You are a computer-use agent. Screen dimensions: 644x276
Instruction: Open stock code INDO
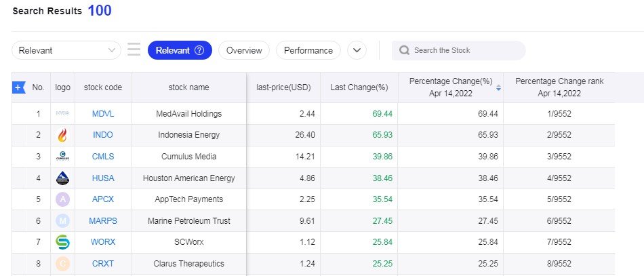pyautogui.click(x=103, y=135)
